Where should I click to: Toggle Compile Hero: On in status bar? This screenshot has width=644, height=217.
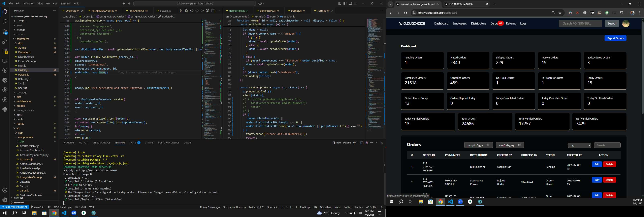click(234, 207)
